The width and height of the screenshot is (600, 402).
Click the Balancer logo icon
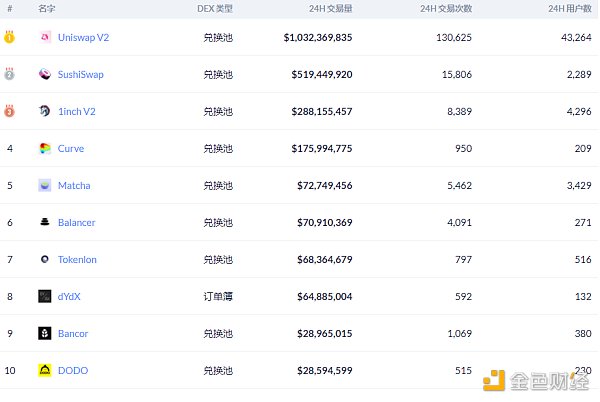(x=45, y=222)
